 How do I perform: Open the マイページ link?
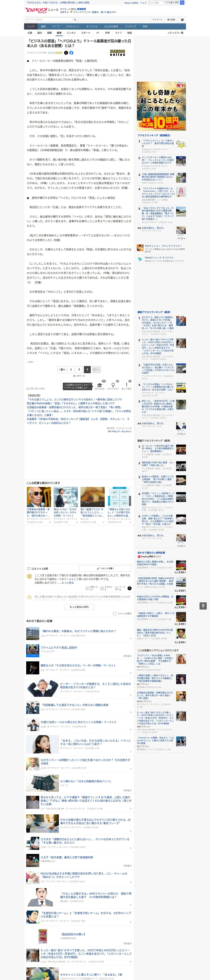point(157,20)
